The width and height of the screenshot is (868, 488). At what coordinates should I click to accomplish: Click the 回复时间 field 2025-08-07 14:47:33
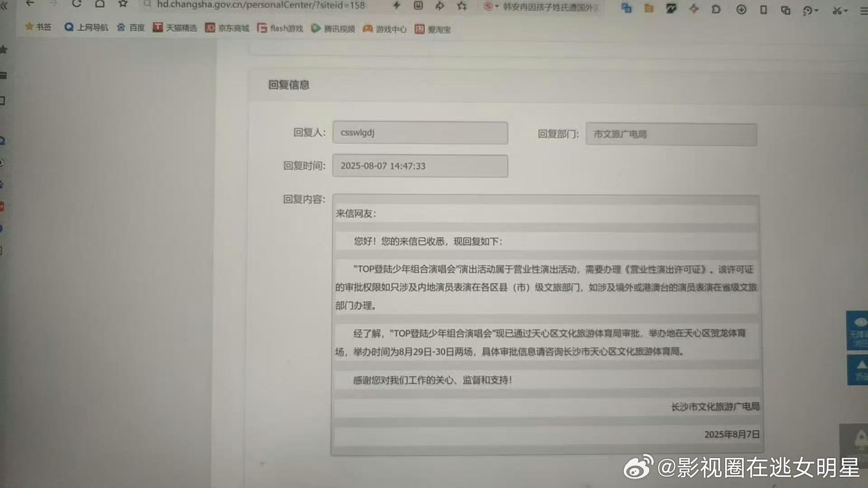(420, 166)
